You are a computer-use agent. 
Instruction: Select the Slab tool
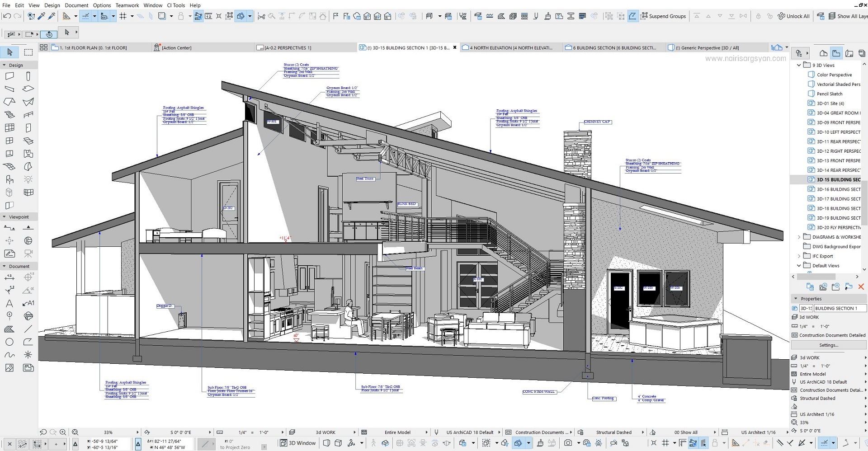(28, 89)
